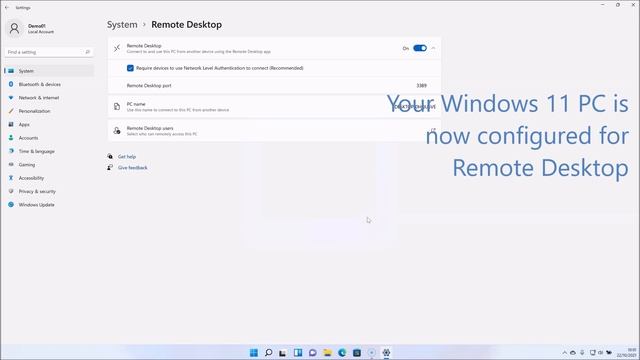This screenshot has width=640, height=360.
Task: Open Chat icon on the taskbar
Action: (x=313, y=353)
